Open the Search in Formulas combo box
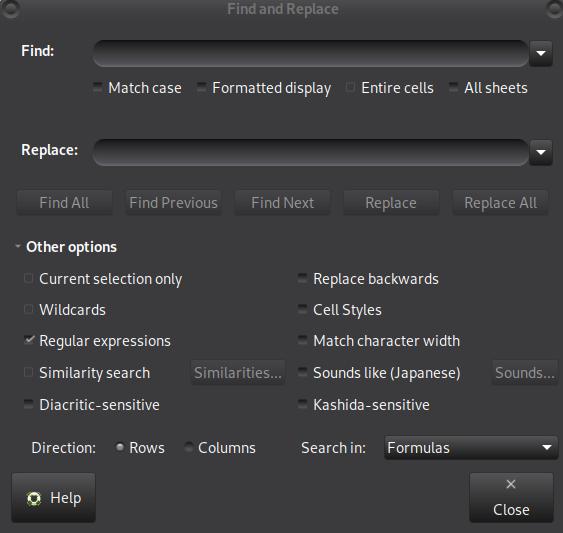Image resolution: width=563 pixels, height=533 pixels. click(x=471, y=448)
